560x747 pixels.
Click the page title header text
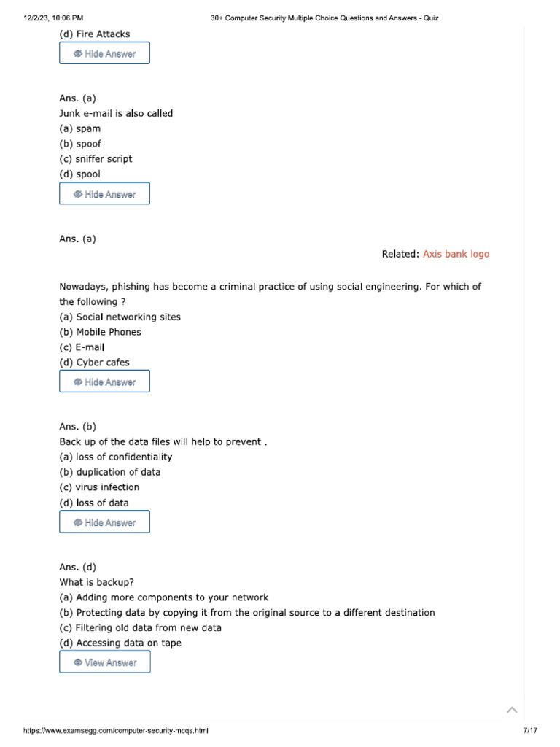click(x=324, y=18)
